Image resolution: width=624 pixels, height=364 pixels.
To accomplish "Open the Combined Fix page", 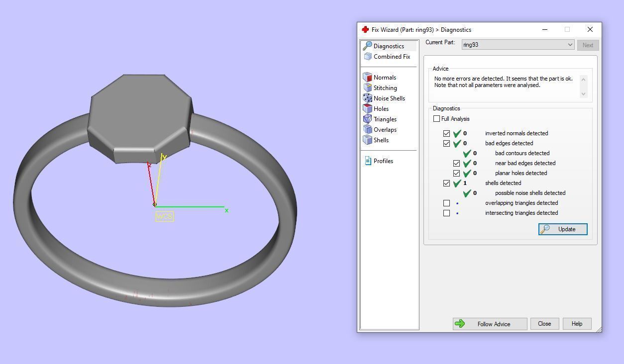I will click(392, 57).
